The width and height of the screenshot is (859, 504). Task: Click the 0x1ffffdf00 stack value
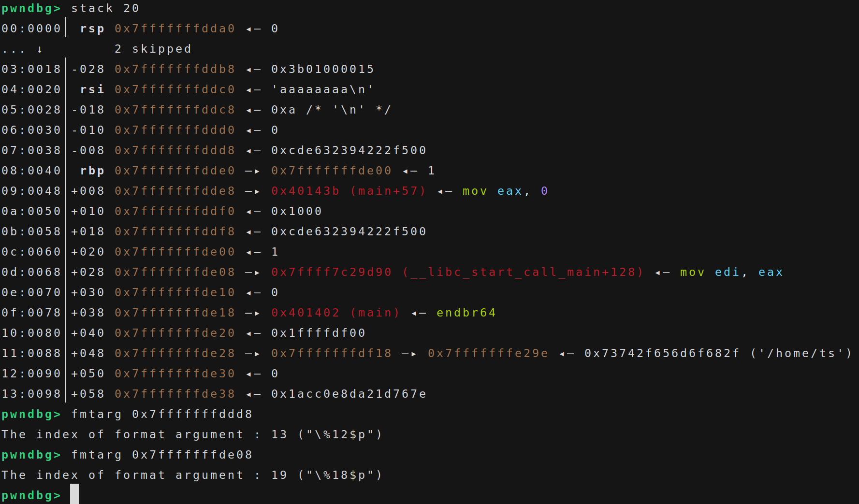[x=318, y=333]
